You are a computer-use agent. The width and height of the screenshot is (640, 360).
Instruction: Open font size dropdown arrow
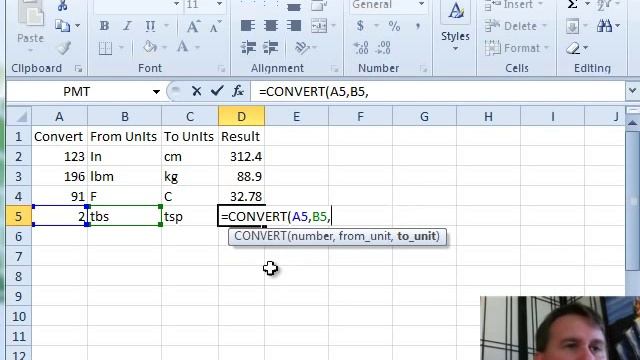(219, 4)
